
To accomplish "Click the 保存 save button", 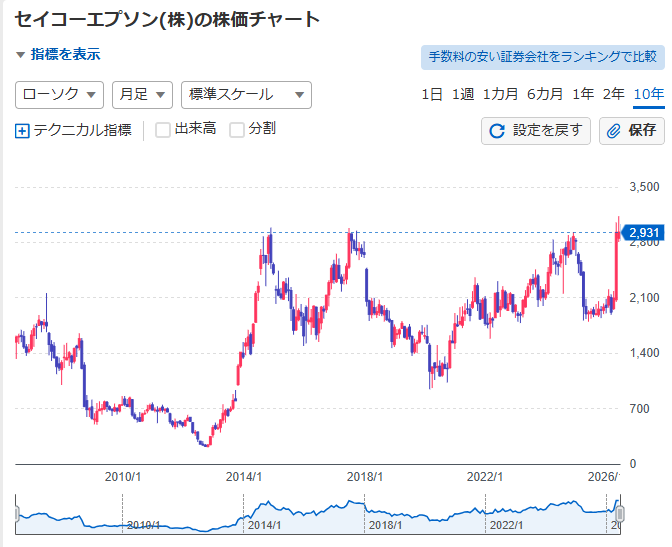I will 632,131.
